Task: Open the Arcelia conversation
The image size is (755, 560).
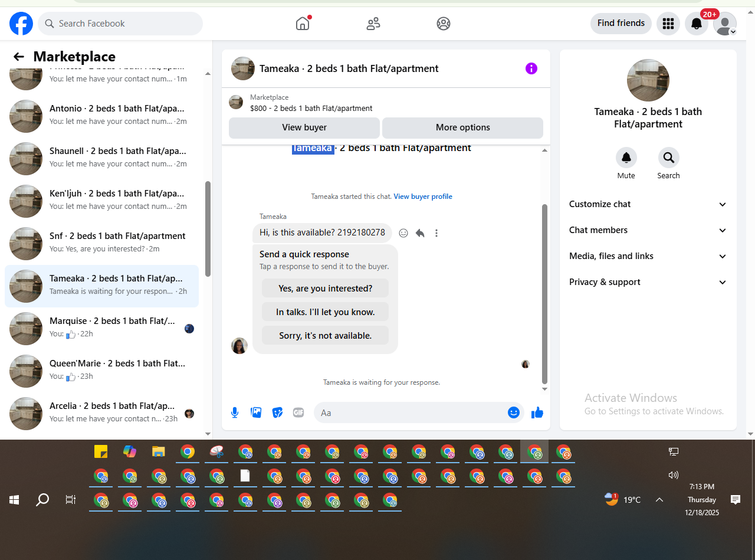Action: click(101, 413)
